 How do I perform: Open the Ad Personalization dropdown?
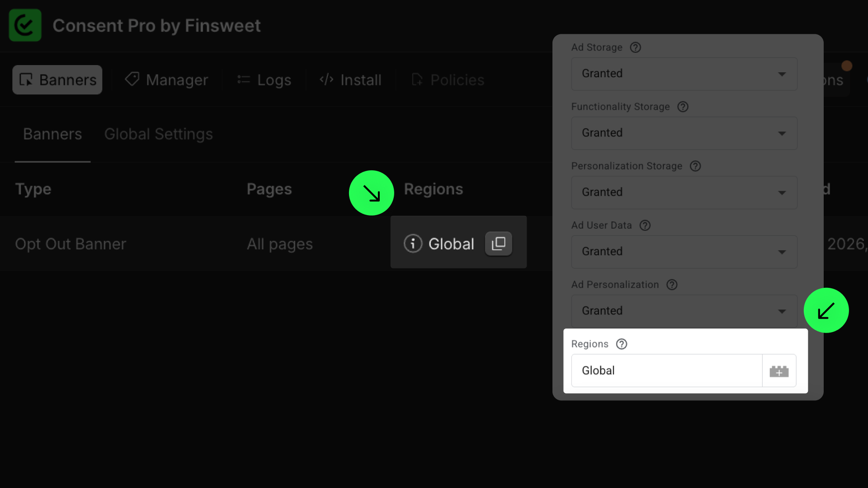[684, 311]
